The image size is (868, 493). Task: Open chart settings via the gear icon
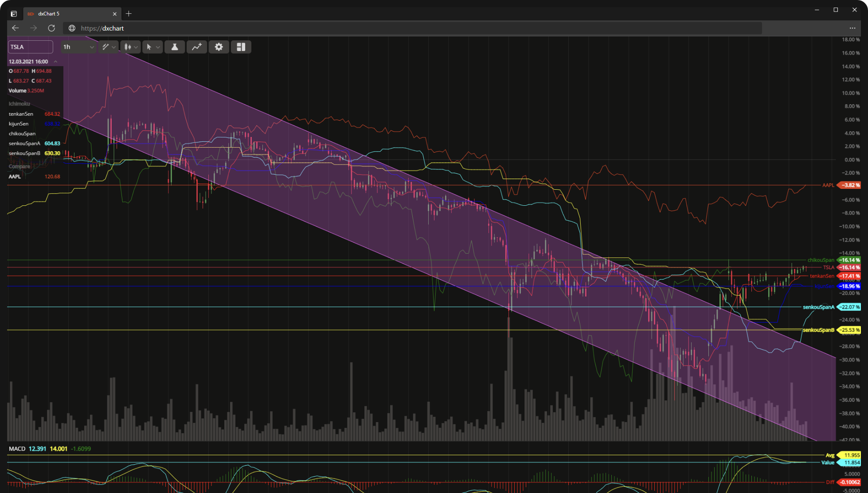pyautogui.click(x=219, y=47)
